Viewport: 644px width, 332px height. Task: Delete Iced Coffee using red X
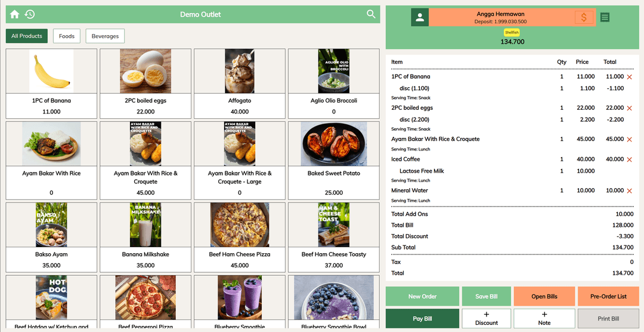tap(629, 159)
